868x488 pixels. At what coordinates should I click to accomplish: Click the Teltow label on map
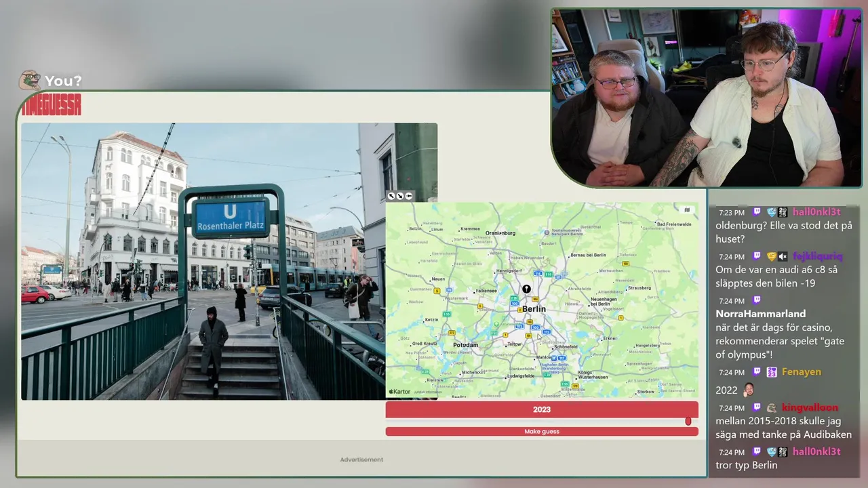(515, 344)
